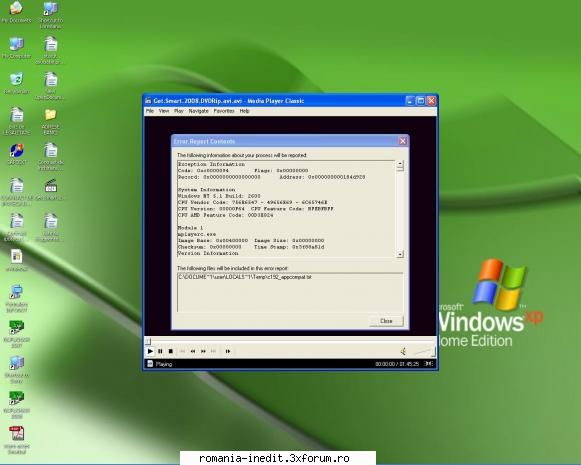The height and width of the screenshot is (465, 581).
Task: Select the My Documents desktop icon
Action: tap(16, 13)
